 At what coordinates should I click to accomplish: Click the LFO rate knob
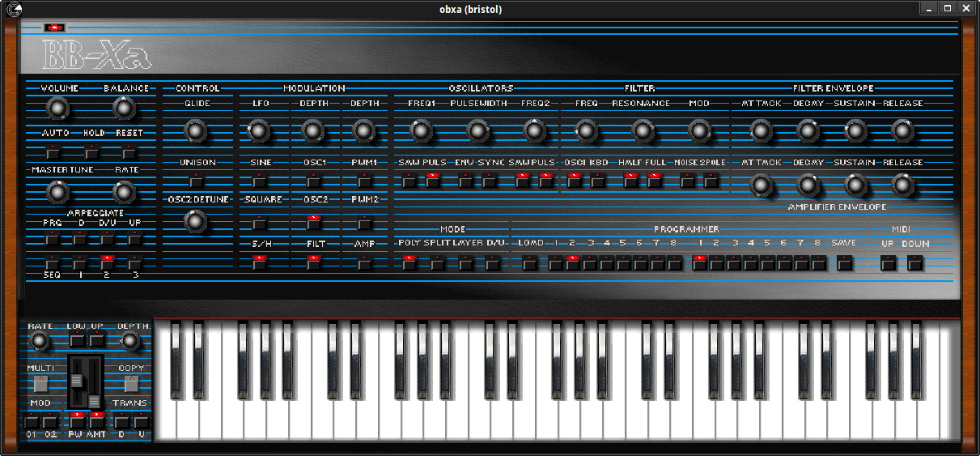coord(258,130)
